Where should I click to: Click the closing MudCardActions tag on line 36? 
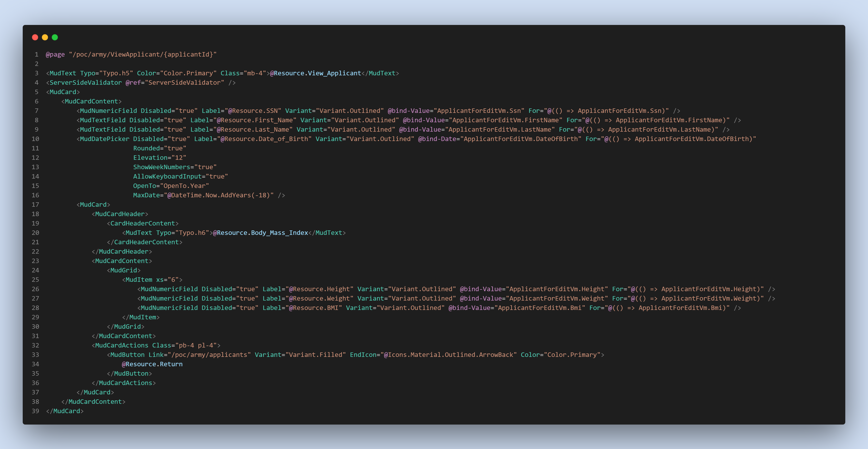click(x=124, y=383)
